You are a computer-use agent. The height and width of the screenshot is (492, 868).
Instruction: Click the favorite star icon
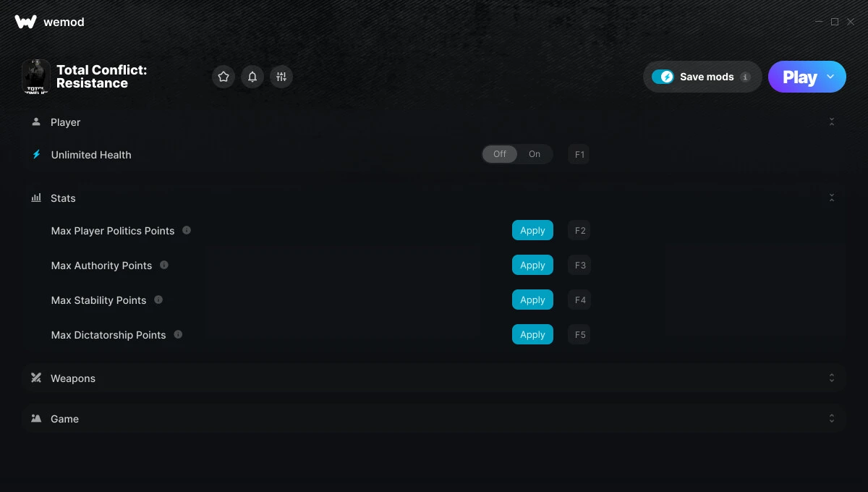224,77
